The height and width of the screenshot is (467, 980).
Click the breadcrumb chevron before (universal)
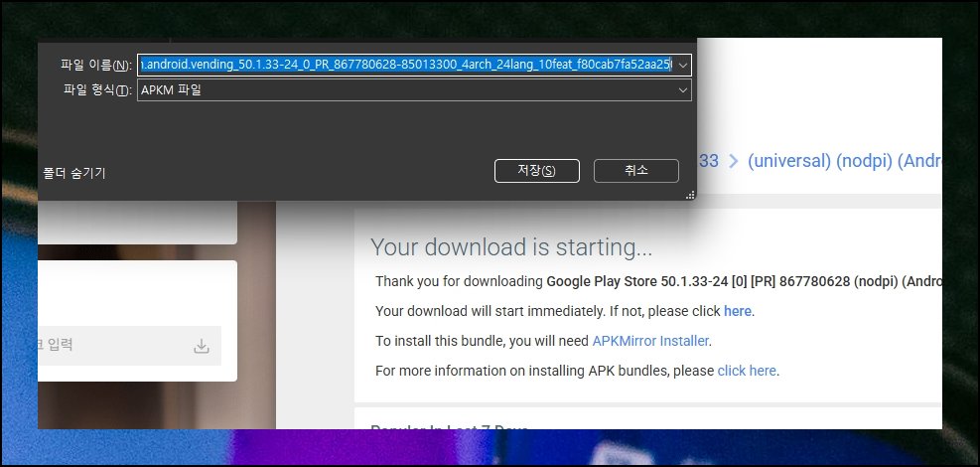point(734,161)
